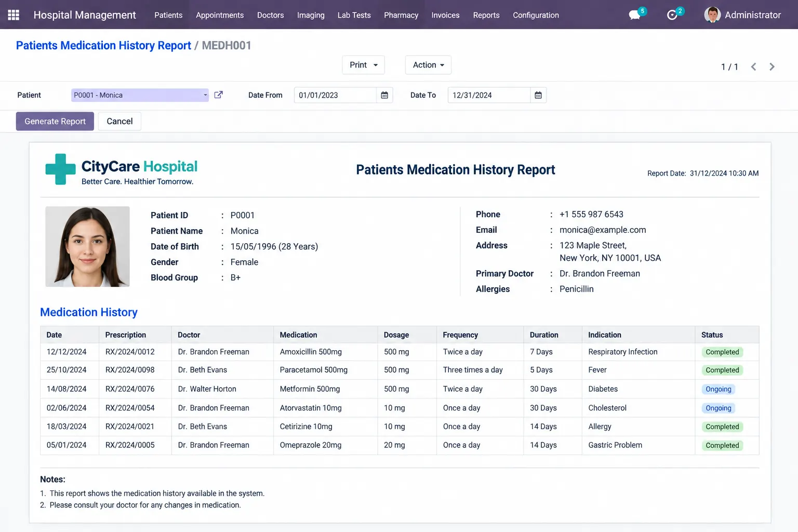Open the Lab Tests menu
This screenshot has width=798, height=532.
pyautogui.click(x=354, y=15)
